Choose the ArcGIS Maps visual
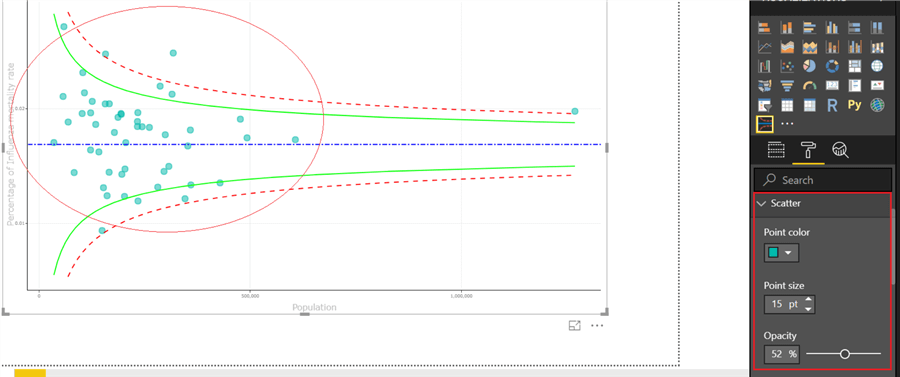Screen dimensions: 900x377 pos(877,106)
